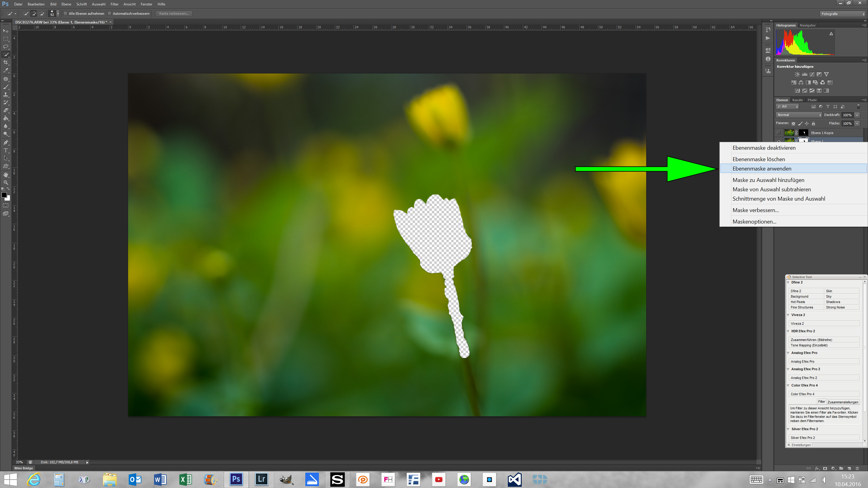Viewport: 868px width, 488px height.
Task: Select the Pen tool
Action: point(6,142)
